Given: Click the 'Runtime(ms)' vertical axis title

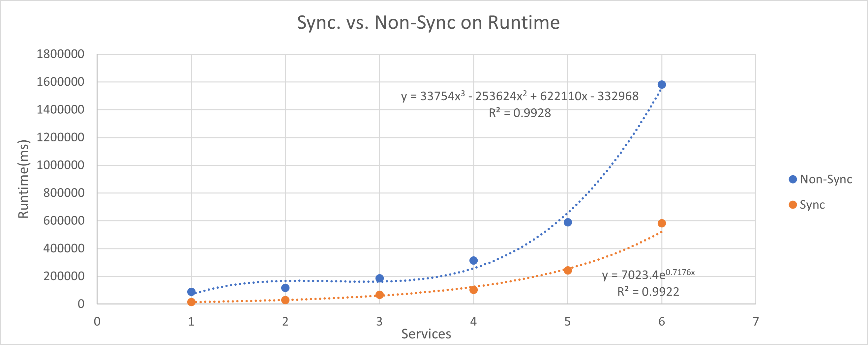Looking at the screenshot, I should [24, 179].
